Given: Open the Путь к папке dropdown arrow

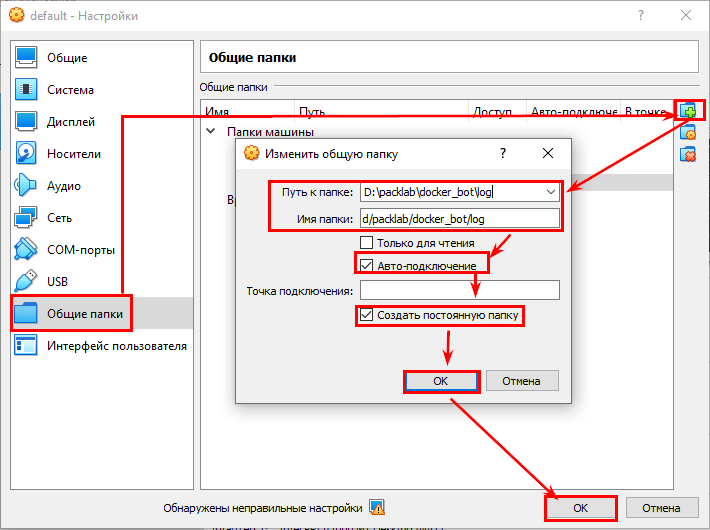Looking at the screenshot, I should pyautogui.click(x=551, y=192).
